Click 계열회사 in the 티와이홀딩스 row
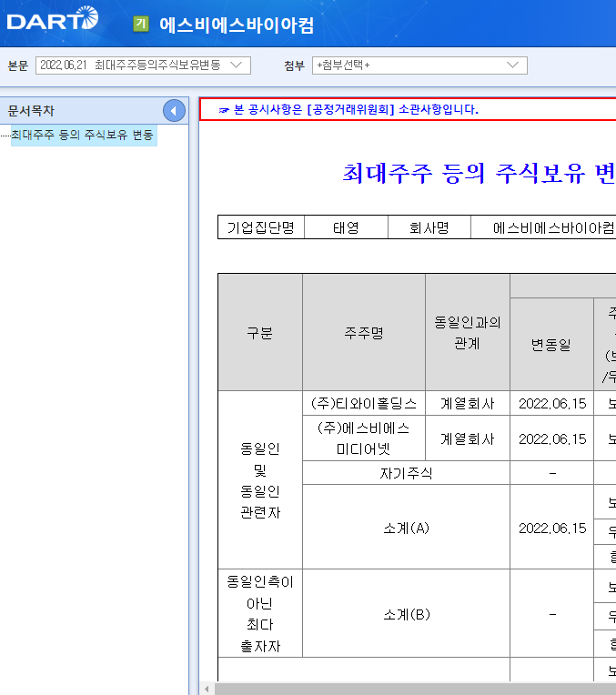The width and height of the screenshot is (616, 695). pyautogui.click(x=468, y=403)
